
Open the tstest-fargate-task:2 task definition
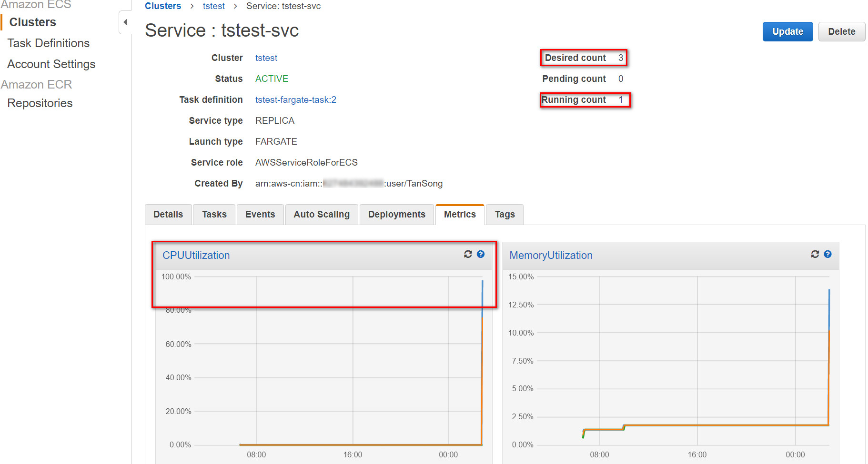point(296,99)
